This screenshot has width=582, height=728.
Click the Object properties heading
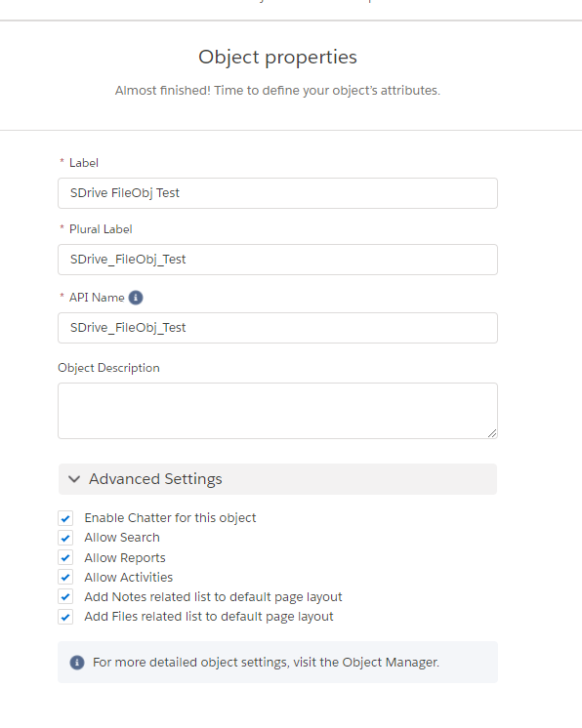tap(277, 58)
